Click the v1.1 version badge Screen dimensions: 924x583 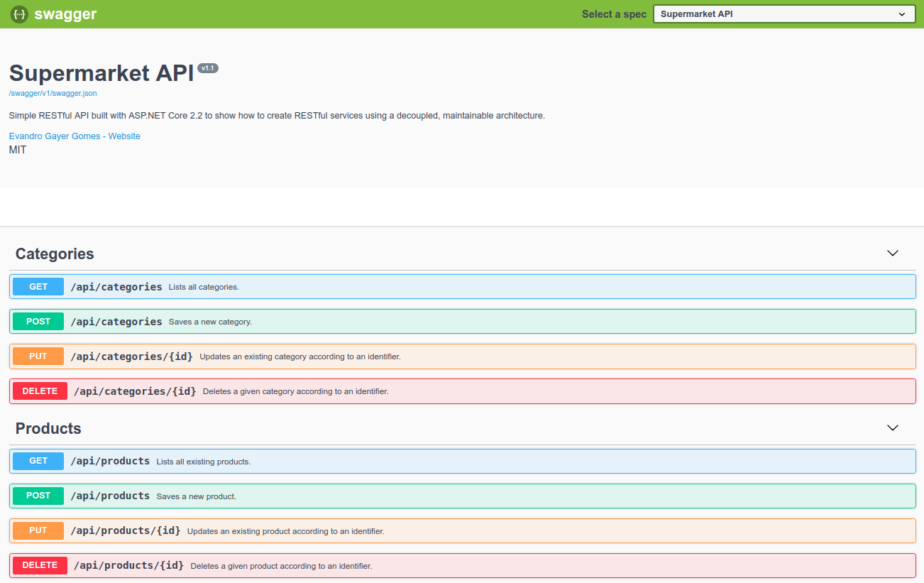tap(208, 68)
